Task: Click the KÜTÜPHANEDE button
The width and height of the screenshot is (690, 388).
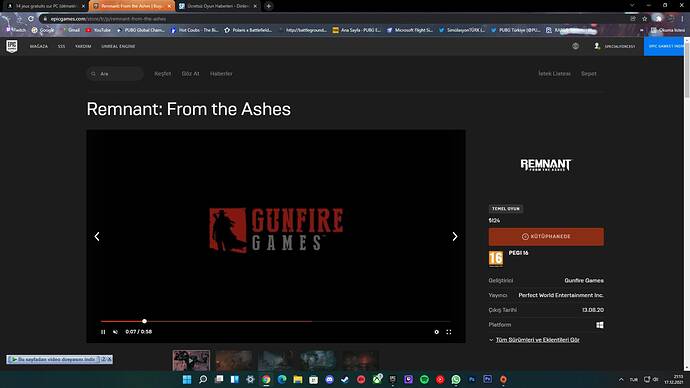Action: point(546,237)
